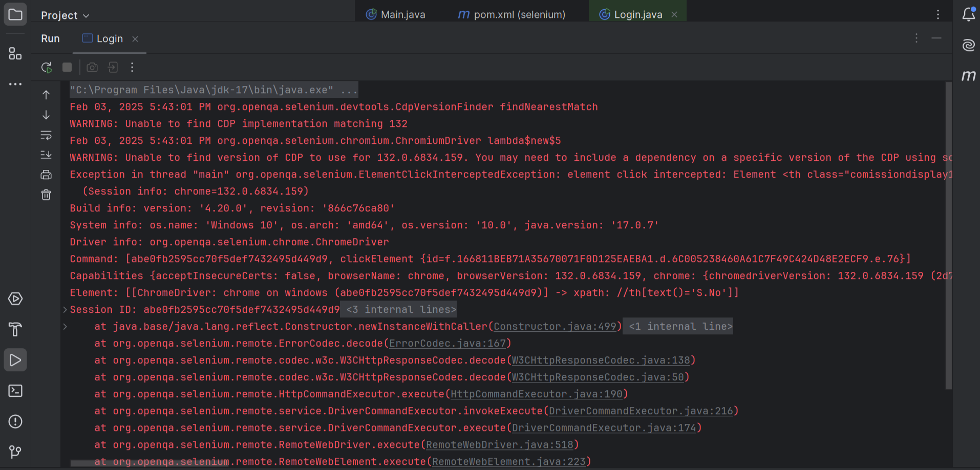Open RemoteWebElement.java:223 link

(508, 461)
